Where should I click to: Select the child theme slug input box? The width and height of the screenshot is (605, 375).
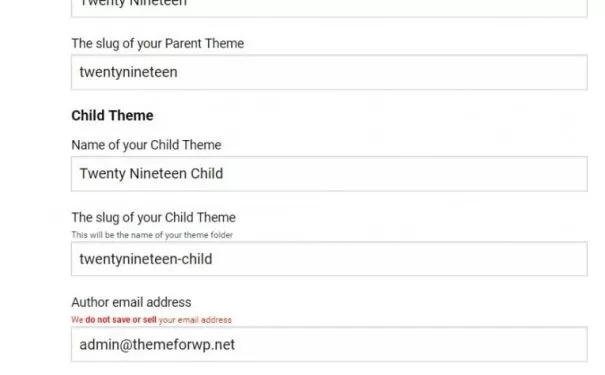click(329, 259)
